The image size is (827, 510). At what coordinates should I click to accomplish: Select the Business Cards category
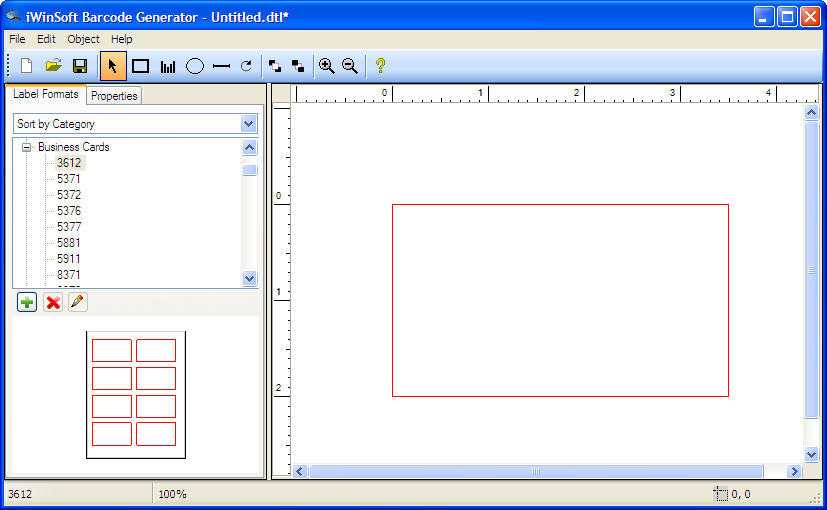click(x=73, y=147)
